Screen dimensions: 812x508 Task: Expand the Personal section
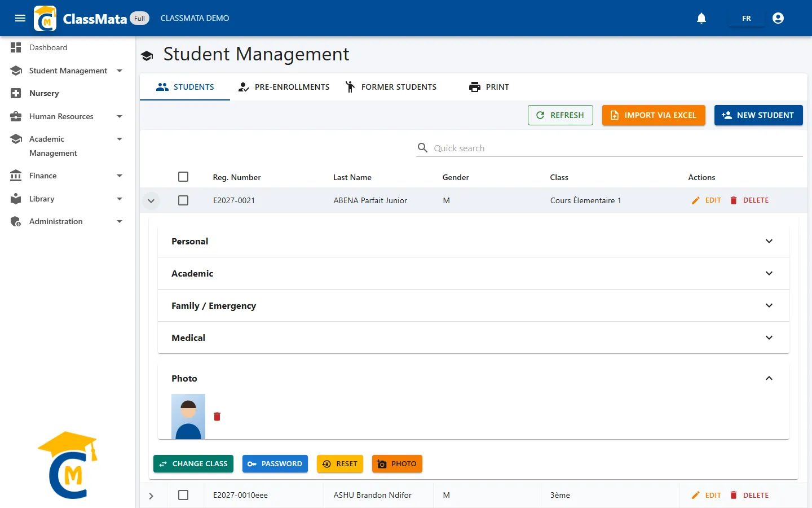pos(474,241)
